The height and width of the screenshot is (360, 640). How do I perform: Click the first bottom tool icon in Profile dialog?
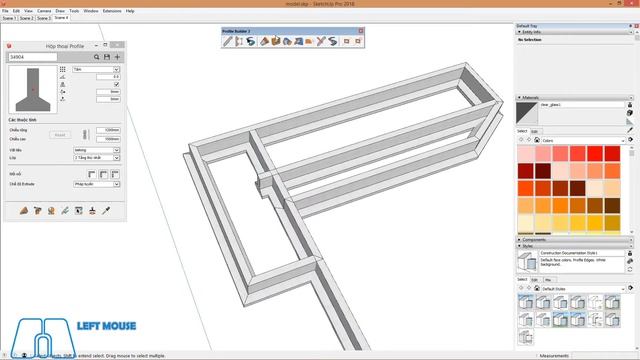tap(24, 211)
